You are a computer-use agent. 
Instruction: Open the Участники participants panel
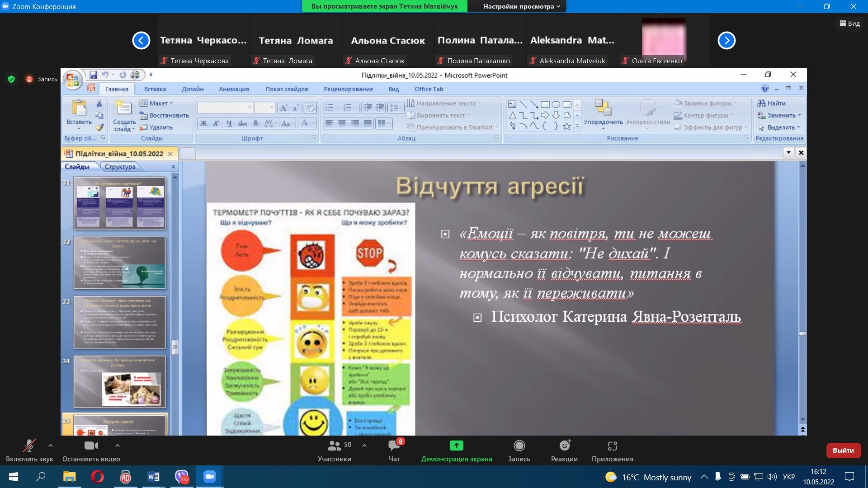(335, 446)
